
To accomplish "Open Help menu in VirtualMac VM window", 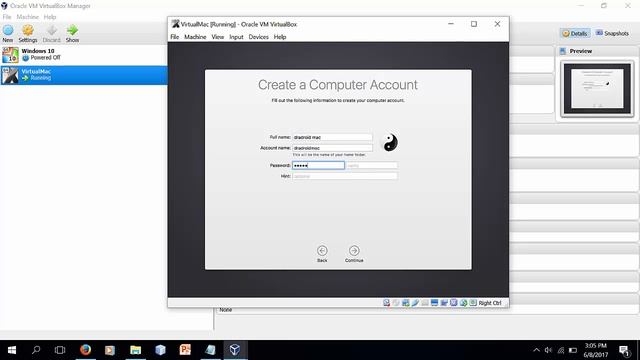I will click(280, 37).
